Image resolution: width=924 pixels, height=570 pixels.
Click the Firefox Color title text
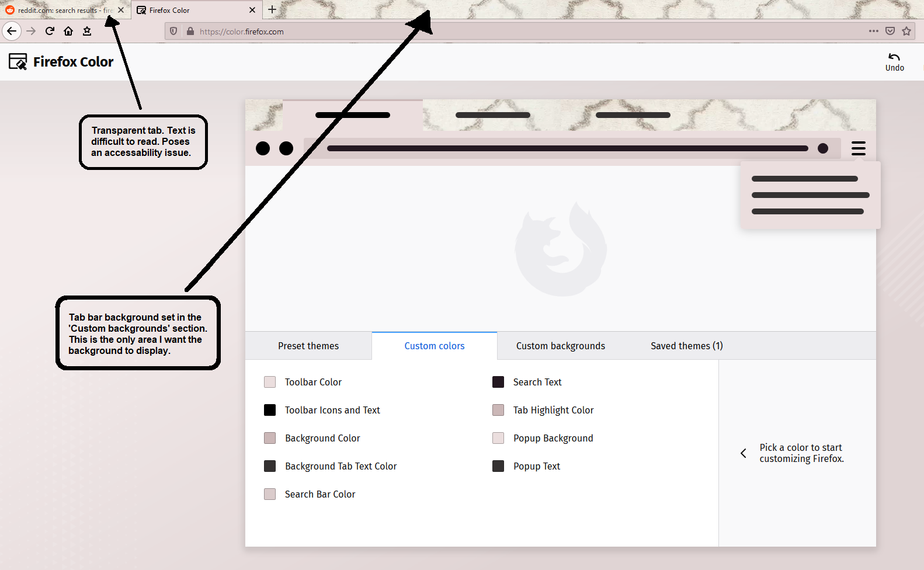[74, 62]
